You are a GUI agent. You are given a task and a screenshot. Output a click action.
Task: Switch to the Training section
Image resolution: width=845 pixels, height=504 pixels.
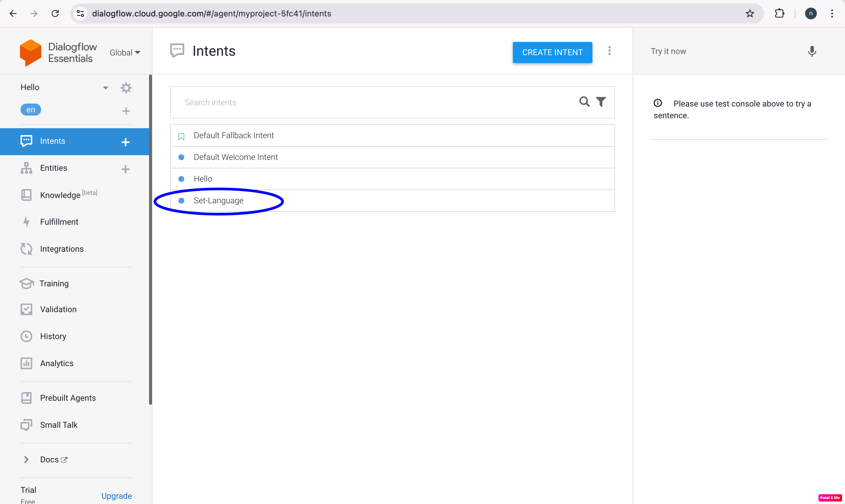click(54, 283)
